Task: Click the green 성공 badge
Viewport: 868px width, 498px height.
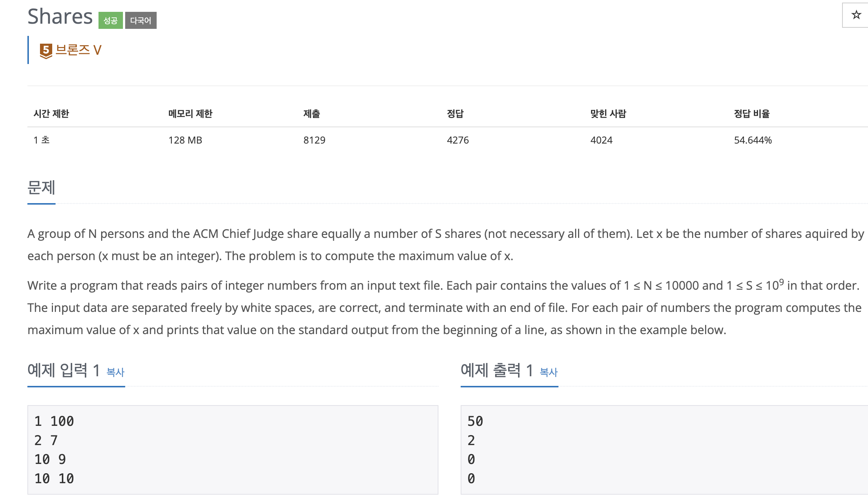Action: click(x=111, y=21)
